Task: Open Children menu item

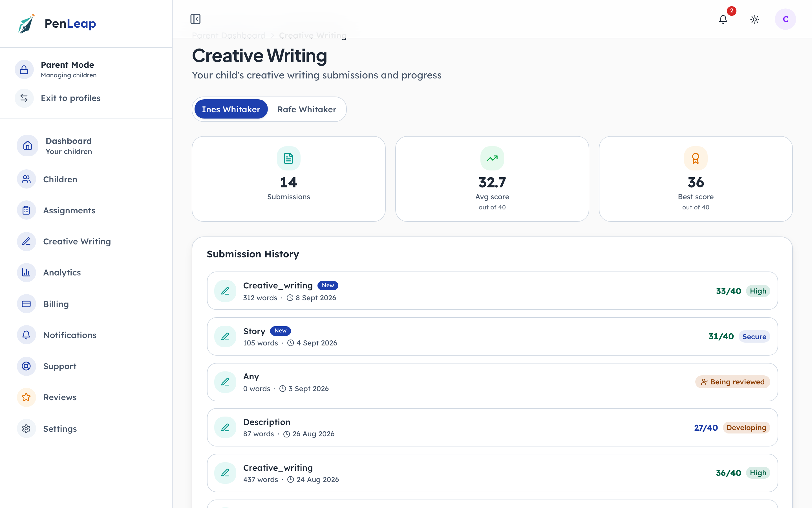Action: (86, 179)
